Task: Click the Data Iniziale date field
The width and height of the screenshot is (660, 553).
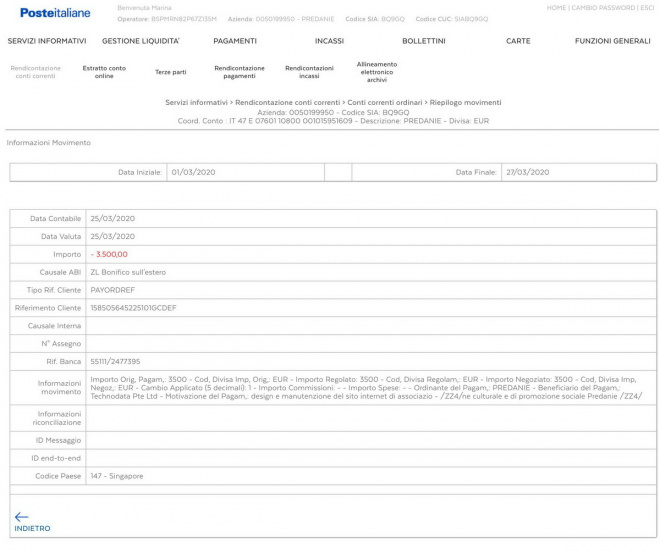Action: [x=244, y=172]
